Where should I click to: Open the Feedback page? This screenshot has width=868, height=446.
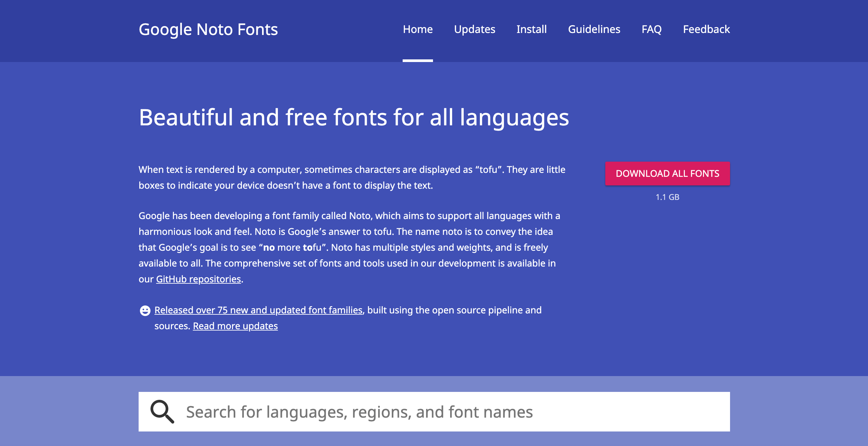coord(706,29)
